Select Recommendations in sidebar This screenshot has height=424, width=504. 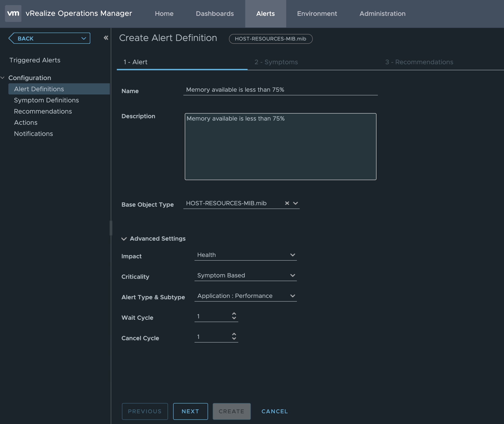tap(43, 111)
